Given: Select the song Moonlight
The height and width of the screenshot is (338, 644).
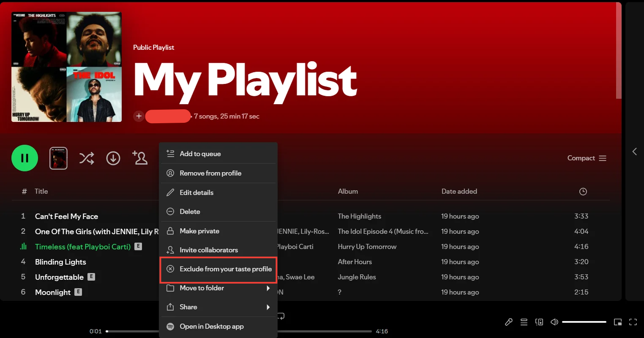Looking at the screenshot, I should click(53, 292).
